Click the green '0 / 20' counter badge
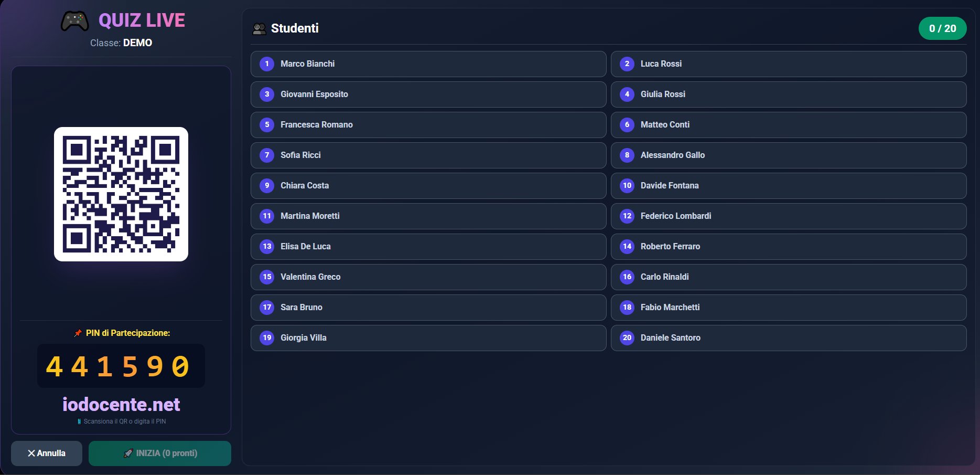The image size is (980, 475). 943,28
